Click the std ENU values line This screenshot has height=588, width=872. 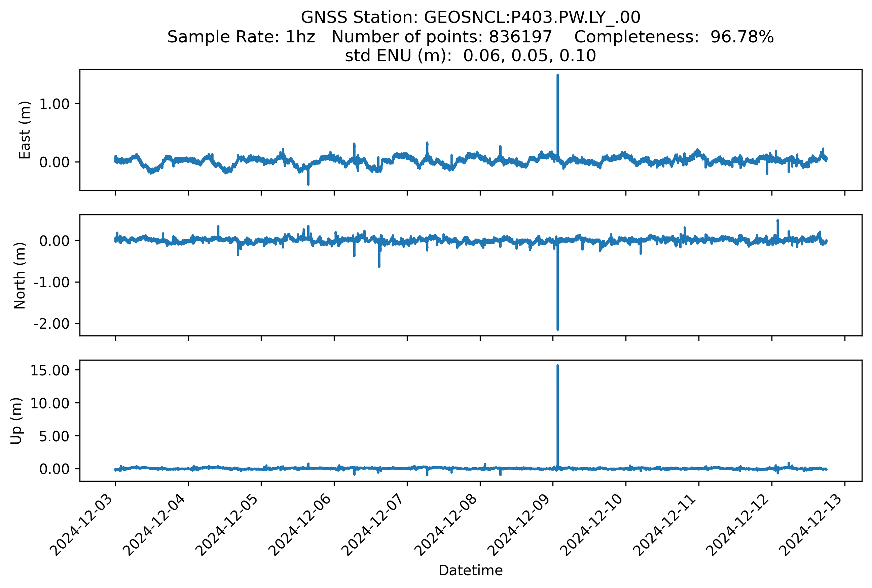pos(470,56)
